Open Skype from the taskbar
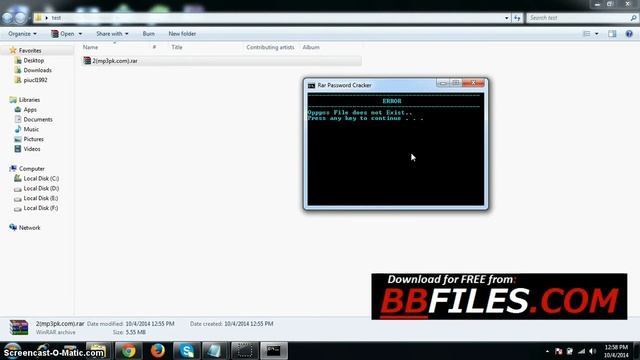 [x=187, y=351]
